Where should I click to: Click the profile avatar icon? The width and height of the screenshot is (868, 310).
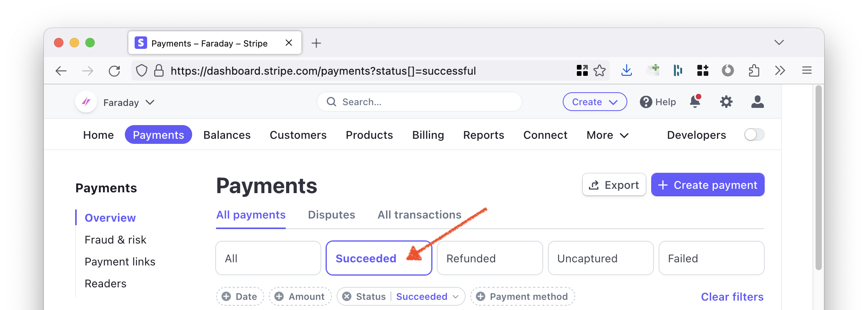tap(757, 102)
